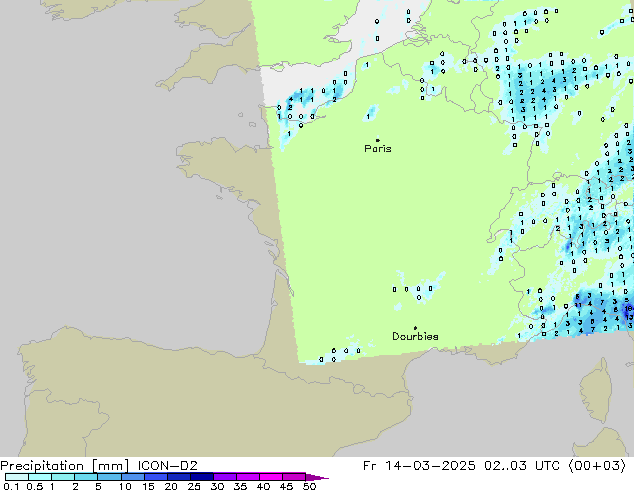The height and width of the screenshot is (490, 634).
Task: Click the '35' legend value
Action: point(240,486)
